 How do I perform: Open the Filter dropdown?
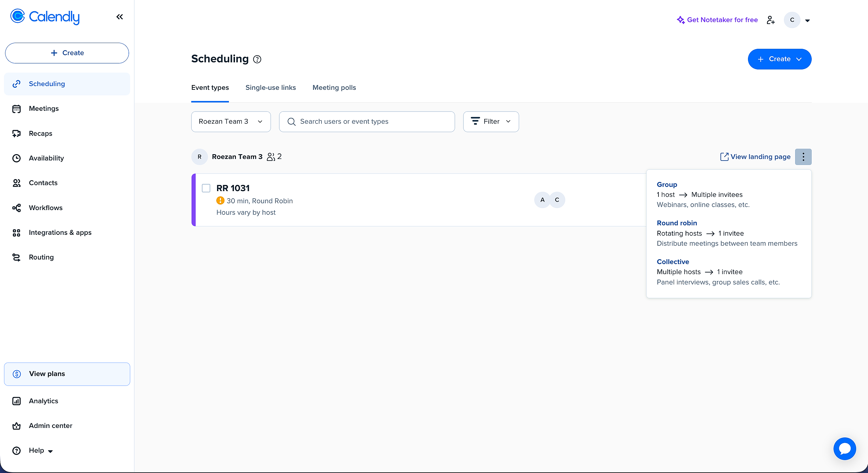coord(491,122)
